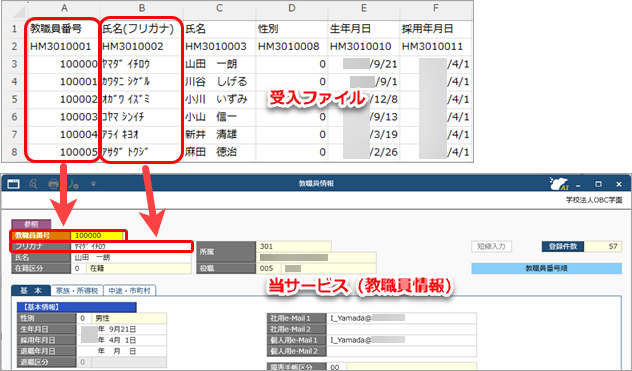Viewport: 632px width, 371px height.
Task: Select spreadsheet column A header
Action: (64, 9)
